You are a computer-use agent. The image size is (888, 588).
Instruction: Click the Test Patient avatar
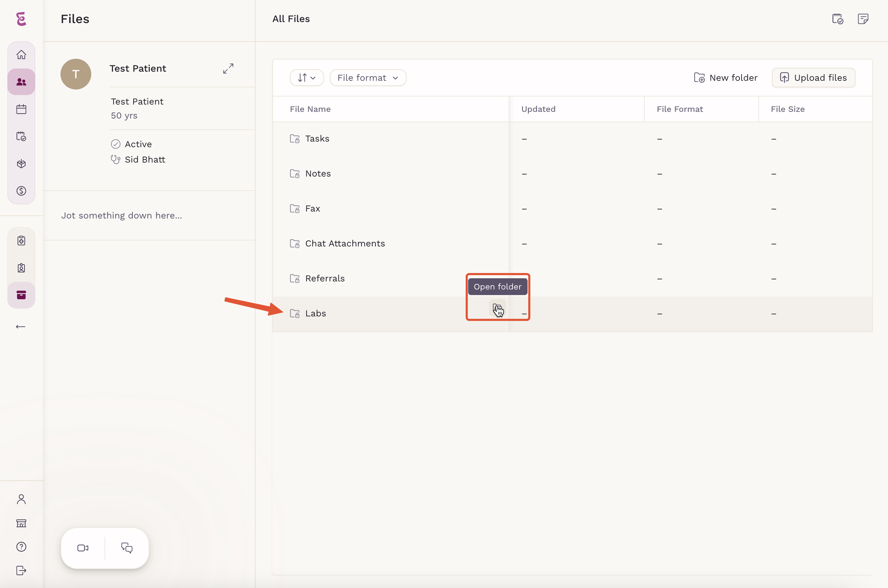76,74
